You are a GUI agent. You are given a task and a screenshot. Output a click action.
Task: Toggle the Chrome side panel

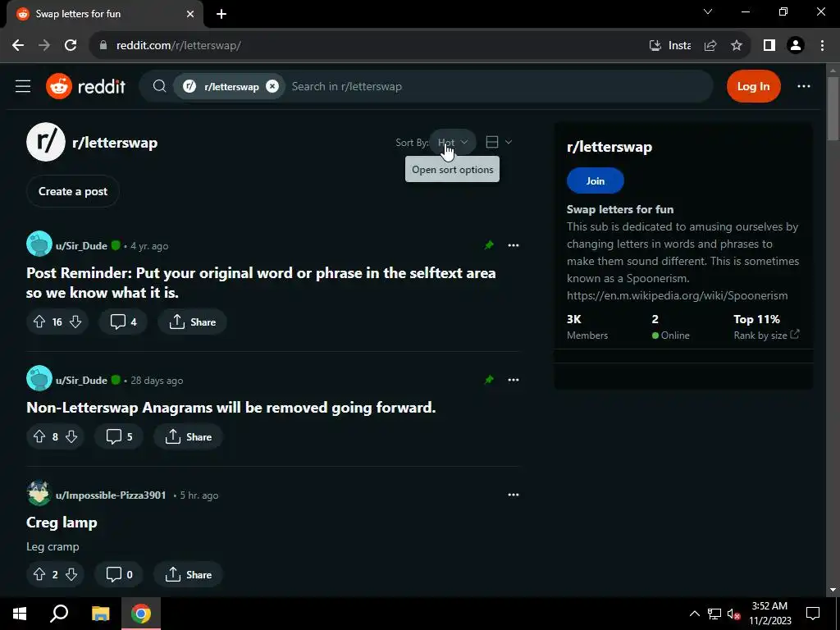coord(769,46)
